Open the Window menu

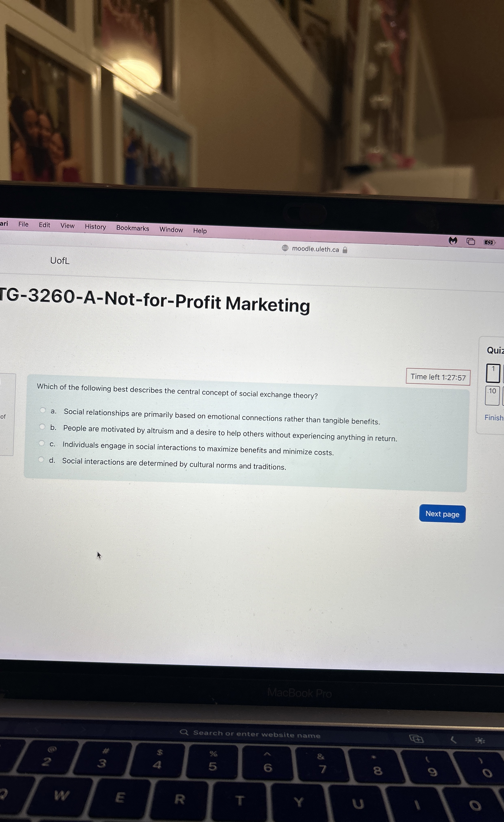click(171, 230)
